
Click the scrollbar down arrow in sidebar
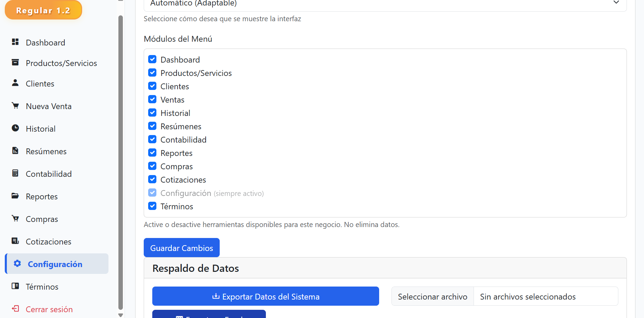[x=120, y=315]
